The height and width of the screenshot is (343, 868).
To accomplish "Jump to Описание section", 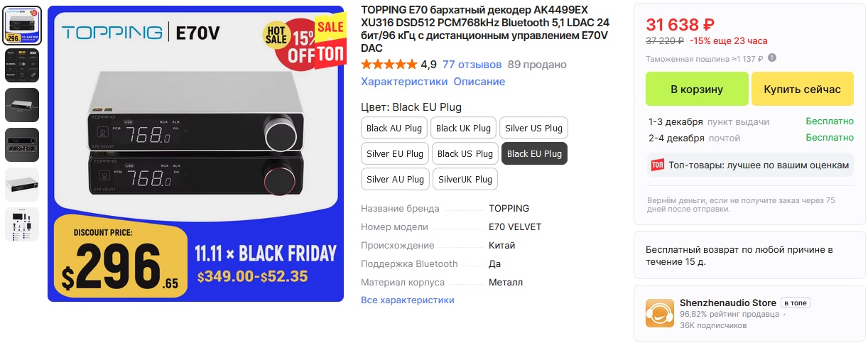I will pos(479,82).
